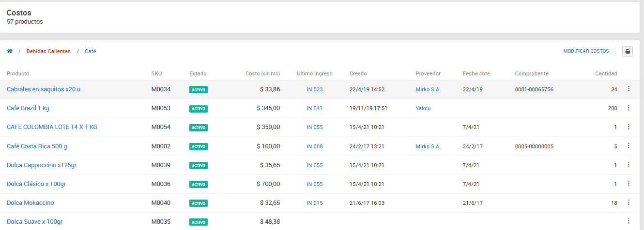Click ACTIVO badge for Cafe Brazil 1 kg
Screen dimensions: 644x230
click(199, 109)
